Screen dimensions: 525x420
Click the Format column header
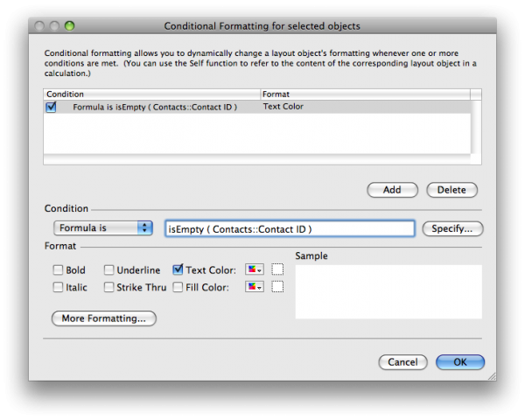[365, 94]
